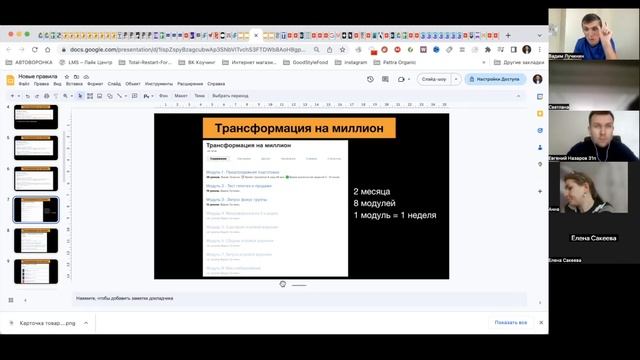
Task: Open the Инструменты menu
Action: point(159,84)
